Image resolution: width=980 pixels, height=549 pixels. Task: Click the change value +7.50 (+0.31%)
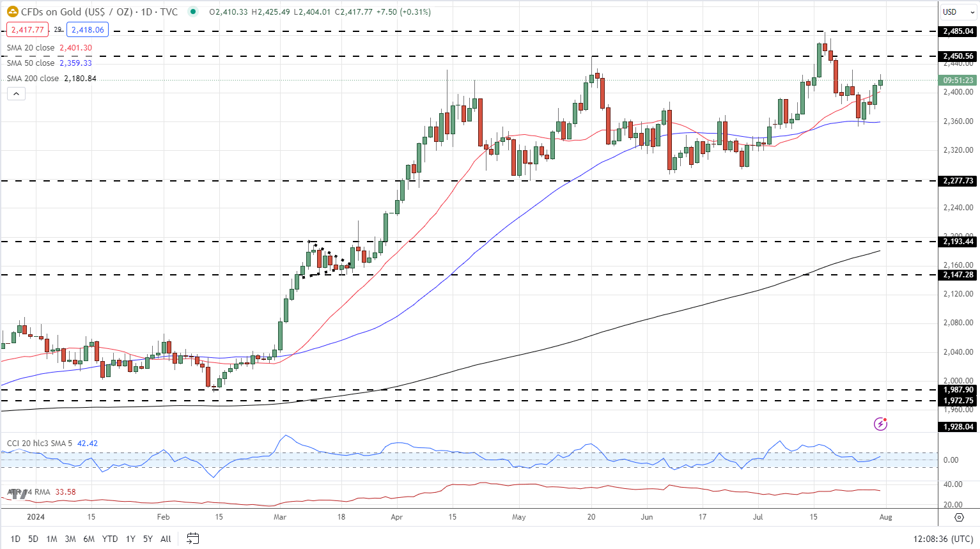(x=403, y=12)
